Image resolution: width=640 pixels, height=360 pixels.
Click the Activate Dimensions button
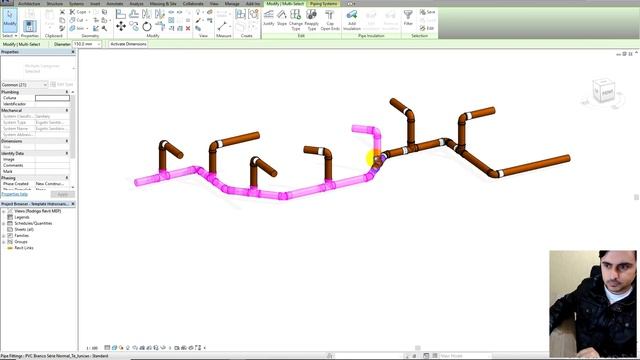click(x=128, y=44)
